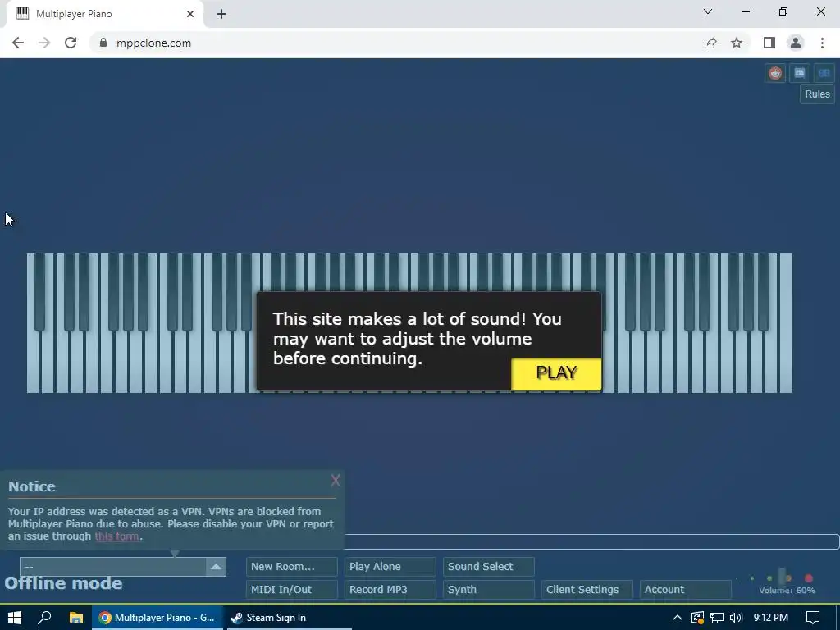Start Record MP3
This screenshot has width=840, height=630.
[x=390, y=589]
